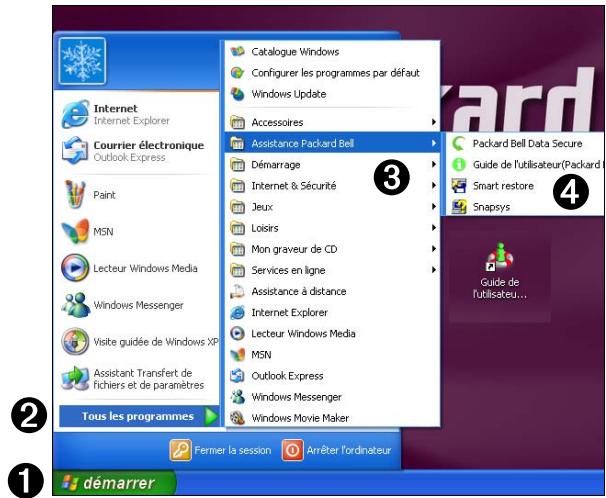The height and width of the screenshot is (498, 606).
Task: Click the Windows Movie Maker film reel icon
Action: click(237, 418)
